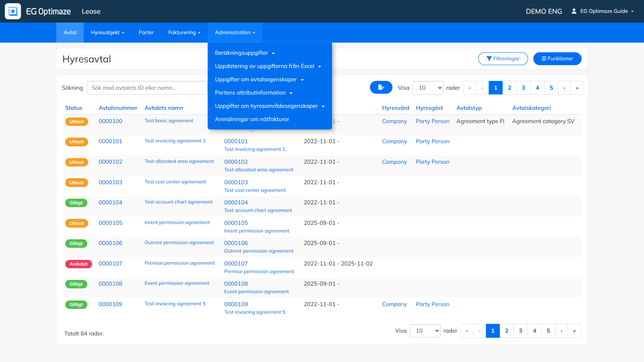Jump to last page in bottom pagination
This screenshot has width=644, height=362.
coord(574,331)
